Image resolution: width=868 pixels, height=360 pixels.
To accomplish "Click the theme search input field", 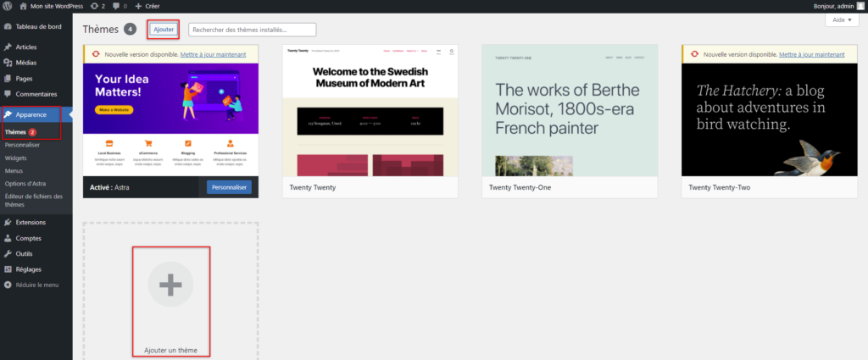I will tap(252, 30).
